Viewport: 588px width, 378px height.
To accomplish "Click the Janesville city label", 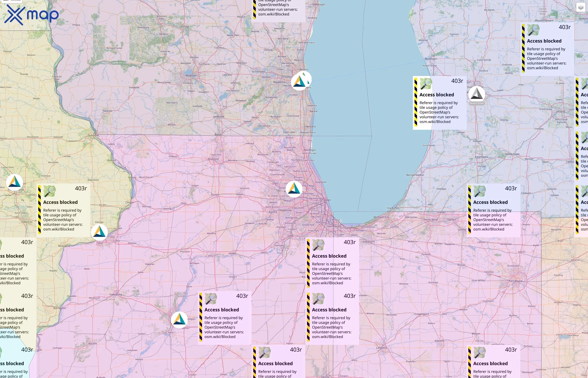I will click(219, 117).
